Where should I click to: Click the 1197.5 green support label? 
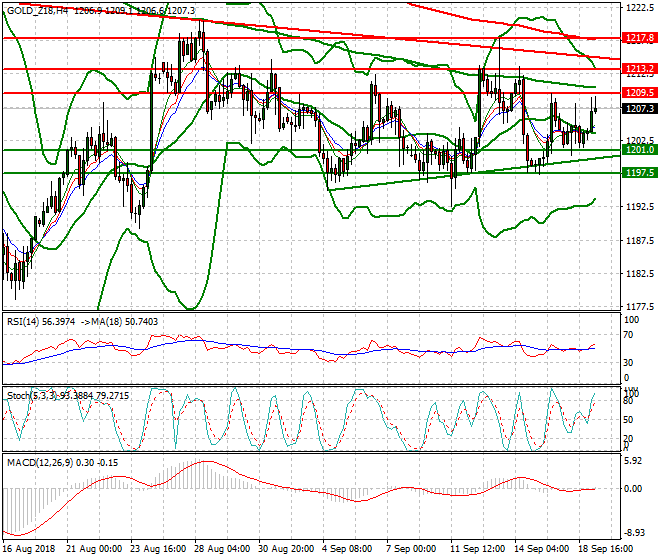pyautogui.click(x=640, y=173)
